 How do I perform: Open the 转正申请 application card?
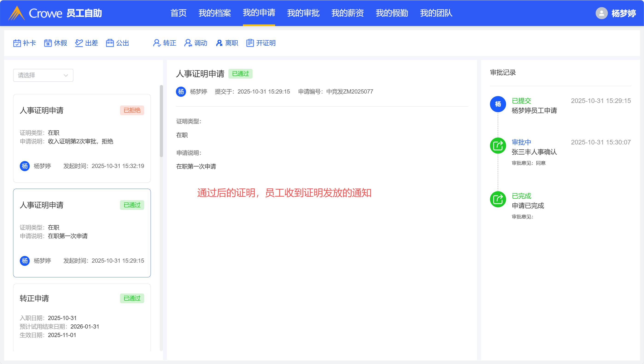[x=82, y=318]
